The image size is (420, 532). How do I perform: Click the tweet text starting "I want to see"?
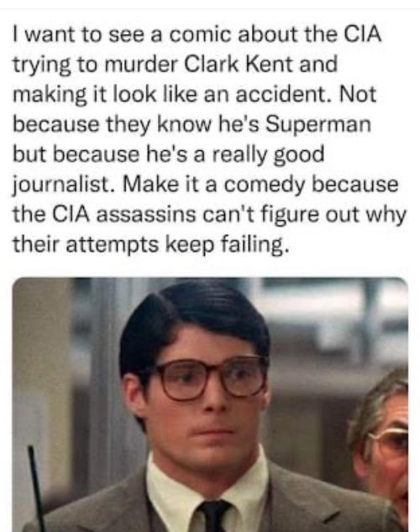tap(209, 139)
